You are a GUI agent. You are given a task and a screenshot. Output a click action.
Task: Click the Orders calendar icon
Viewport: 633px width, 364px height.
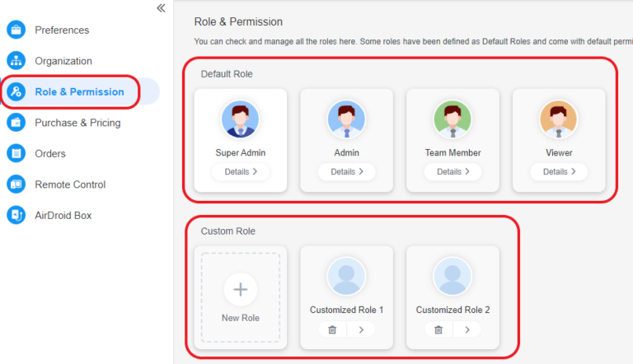pyautogui.click(x=16, y=153)
